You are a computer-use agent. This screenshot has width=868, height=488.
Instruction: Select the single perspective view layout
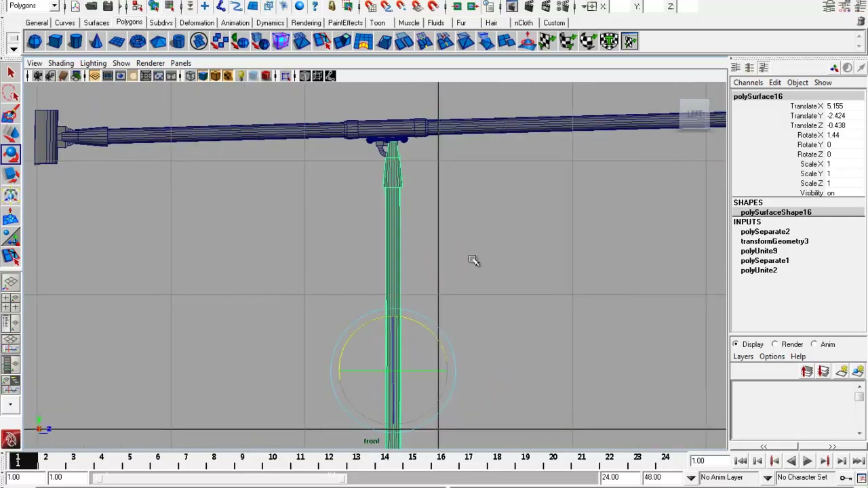point(11,282)
